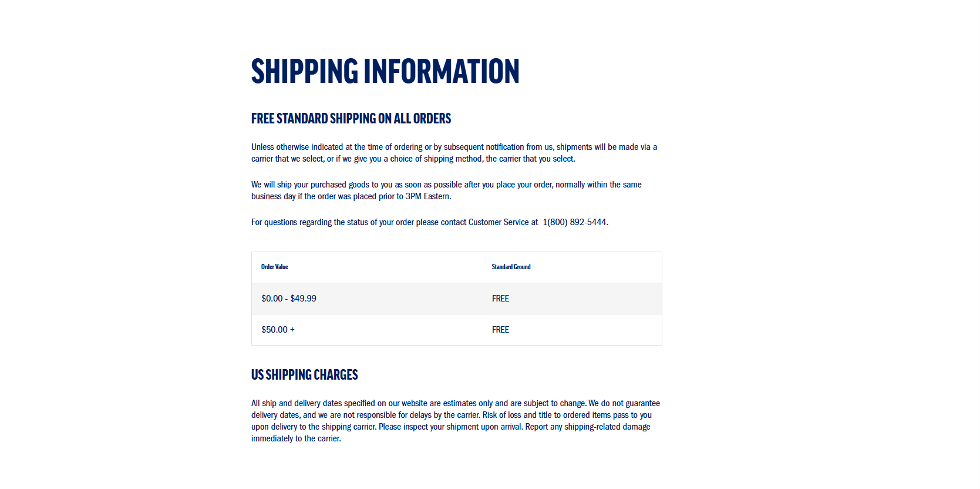This screenshot has width=980, height=489.
Task: Click the paragraph starting 'All ship and delivery dates'
Action: [x=456, y=421]
